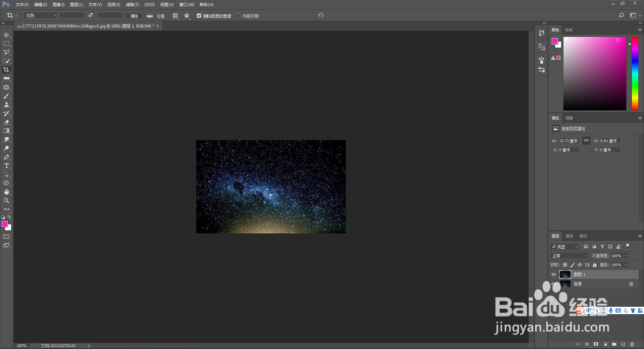Toggle lock position

click(x=580, y=265)
